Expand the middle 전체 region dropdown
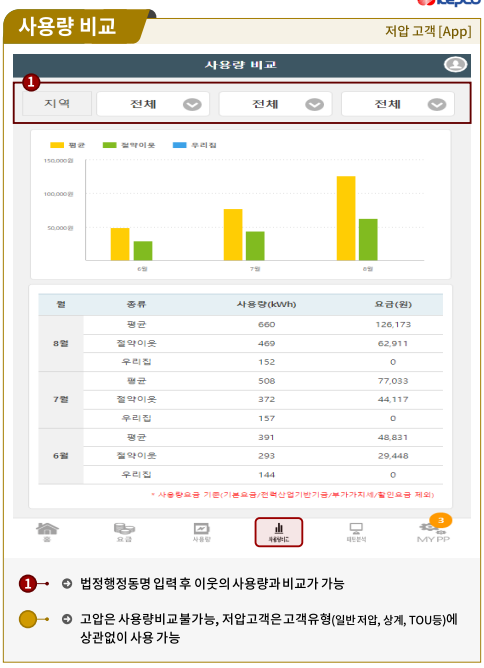 pyautogui.click(x=275, y=104)
